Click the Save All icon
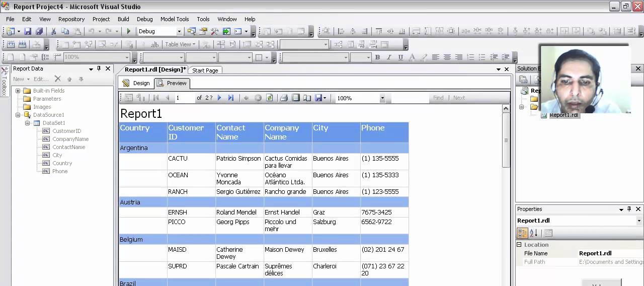 39,31
